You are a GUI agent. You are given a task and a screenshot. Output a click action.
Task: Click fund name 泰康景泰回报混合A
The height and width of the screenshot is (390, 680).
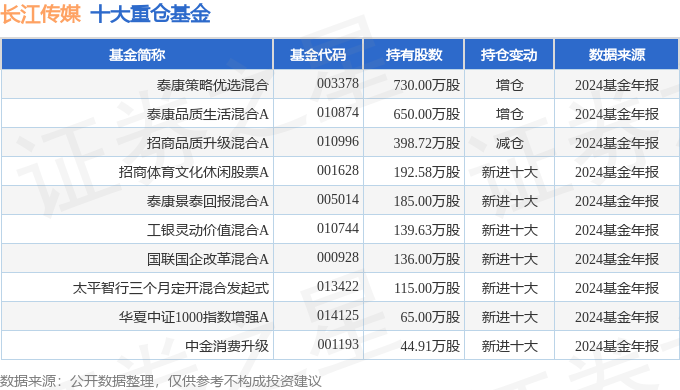[x=208, y=201]
